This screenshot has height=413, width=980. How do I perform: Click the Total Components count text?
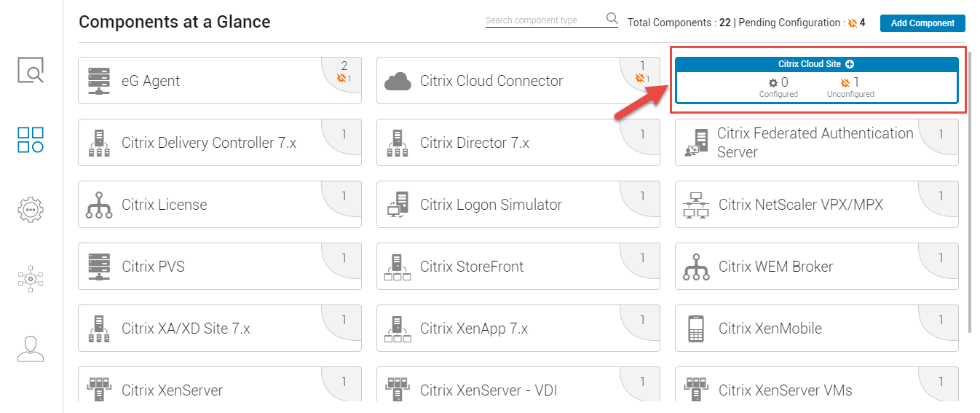pyautogui.click(x=679, y=23)
